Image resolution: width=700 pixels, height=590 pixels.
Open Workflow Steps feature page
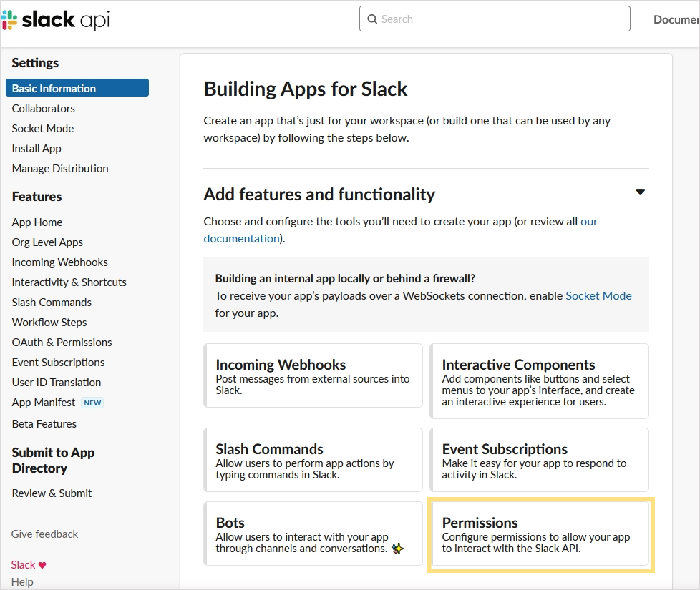(49, 323)
